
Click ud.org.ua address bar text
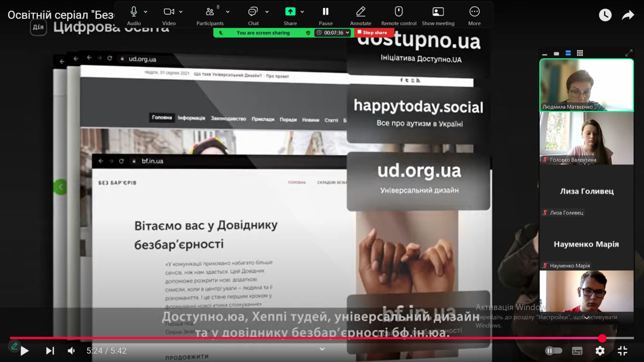click(142, 59)
